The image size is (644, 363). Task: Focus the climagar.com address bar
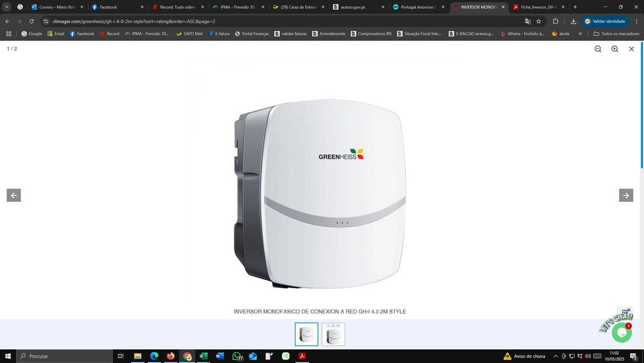pos(283,21)
